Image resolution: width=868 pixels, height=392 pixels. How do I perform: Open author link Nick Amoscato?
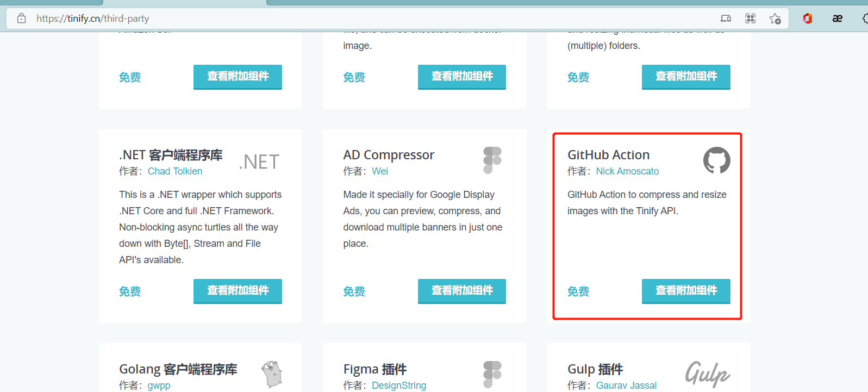click(627, 171)
